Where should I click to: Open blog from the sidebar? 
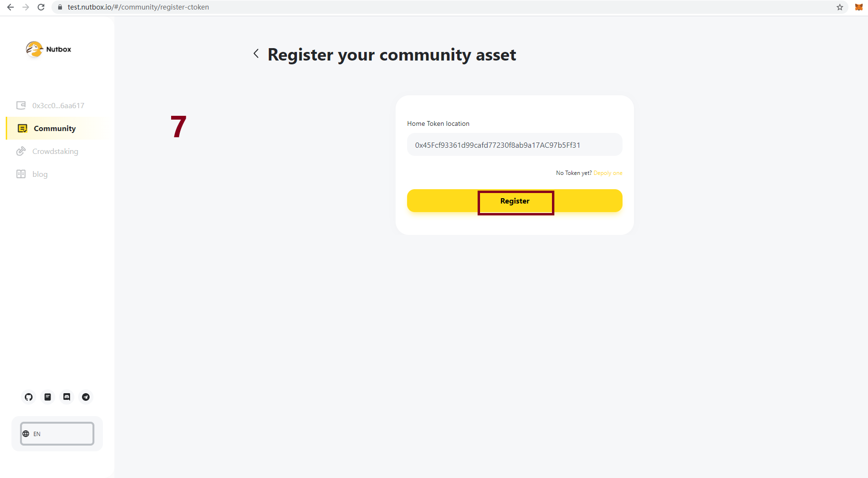(40, 174)
